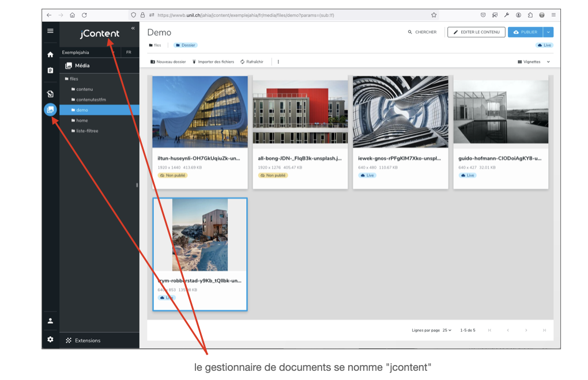Select the media library icon in sidebar

(x=50, y=109)
